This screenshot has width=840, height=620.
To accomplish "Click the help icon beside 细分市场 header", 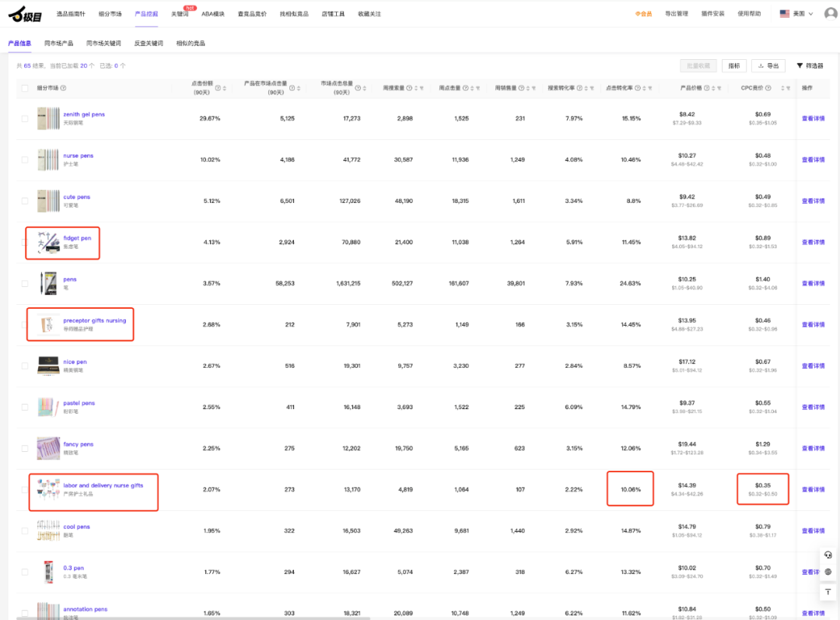I will (63, 88).
